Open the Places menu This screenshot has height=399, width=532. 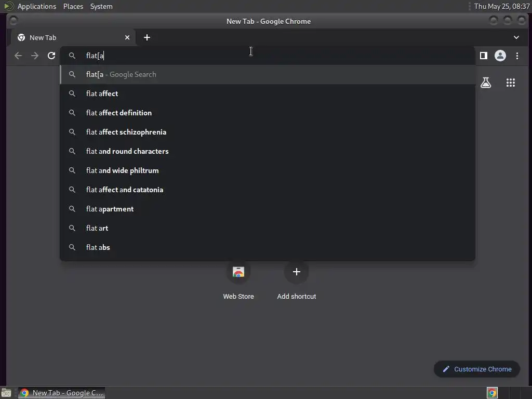73,6
